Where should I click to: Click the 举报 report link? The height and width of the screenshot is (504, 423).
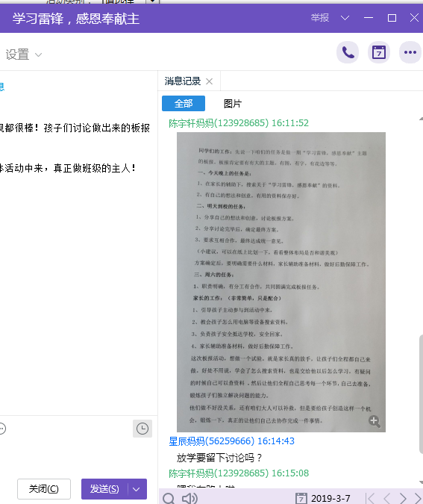point(320,18)
